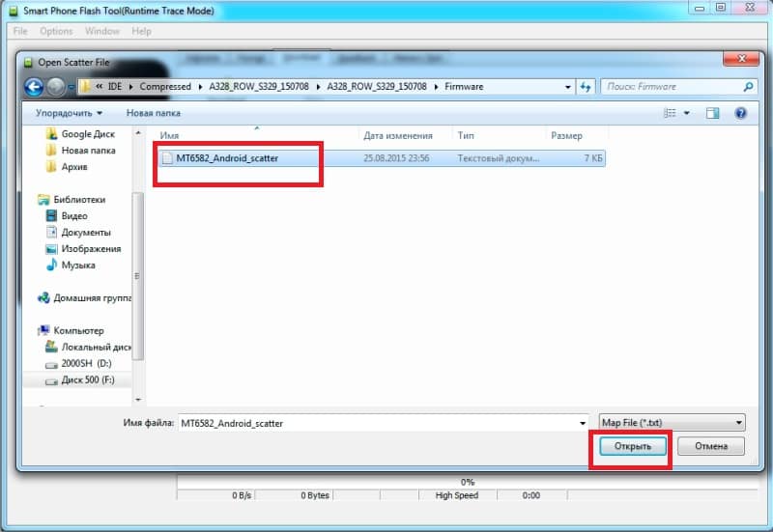Click the navigation pane scrollbar down arrow

click(138, 400)
